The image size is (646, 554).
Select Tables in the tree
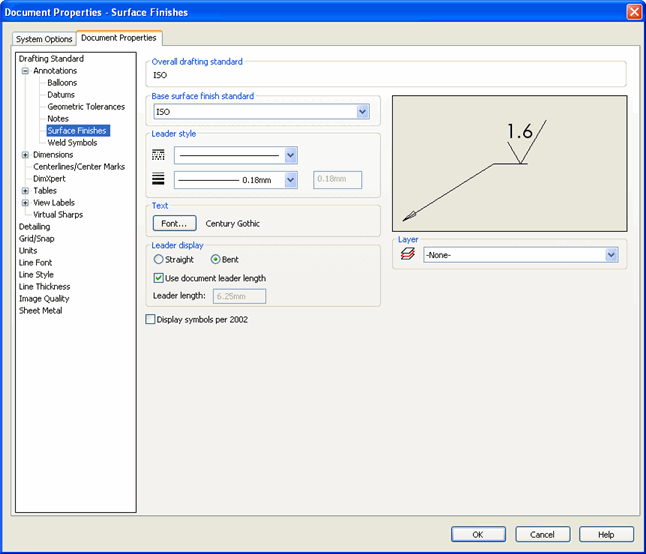coord(44,190)
